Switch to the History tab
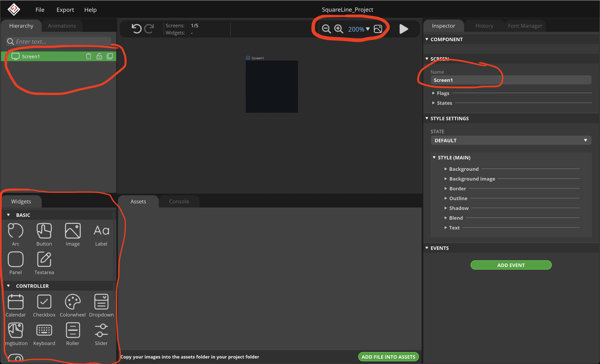 484,26
